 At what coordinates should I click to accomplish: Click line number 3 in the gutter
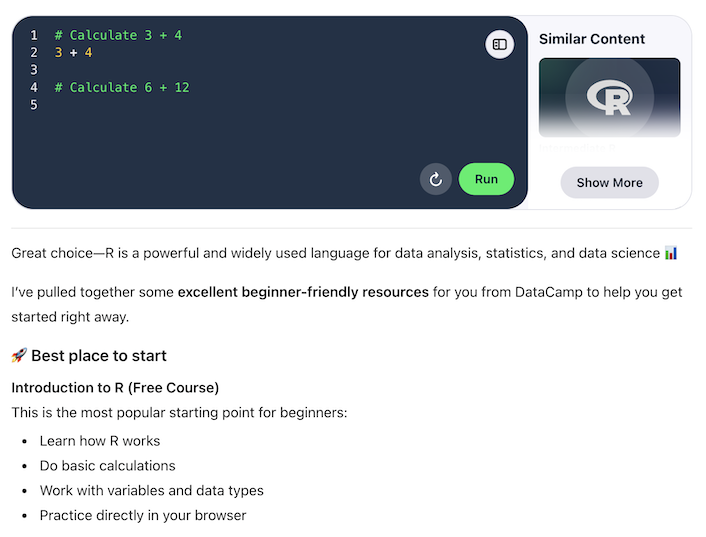(34, 70)
